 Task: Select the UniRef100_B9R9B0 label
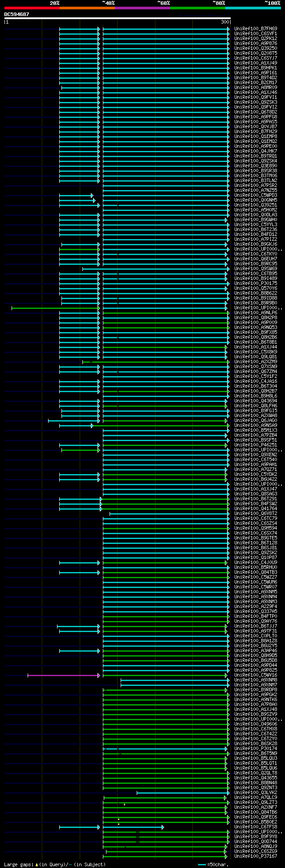point(256,303)
